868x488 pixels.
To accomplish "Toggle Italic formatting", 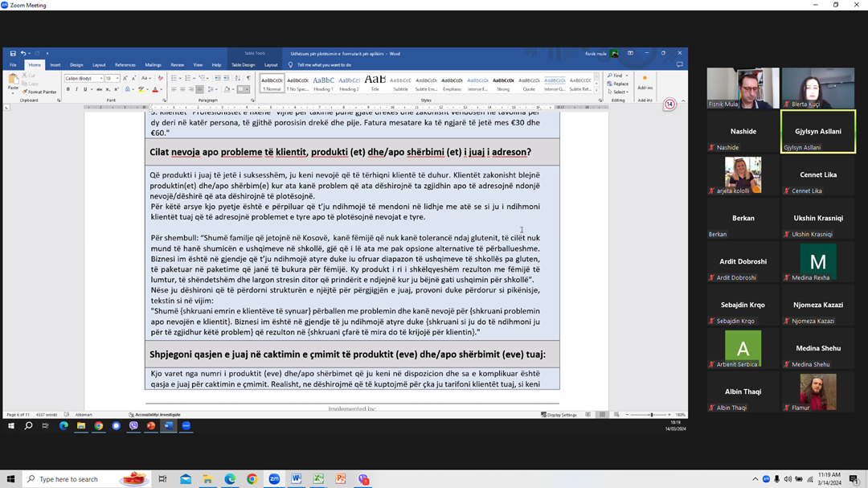I will [76, 89].
